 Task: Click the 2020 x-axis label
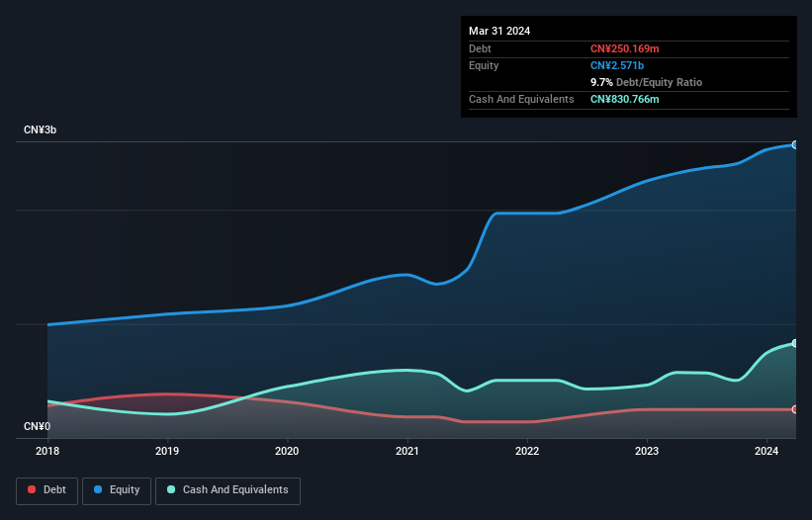287,451
